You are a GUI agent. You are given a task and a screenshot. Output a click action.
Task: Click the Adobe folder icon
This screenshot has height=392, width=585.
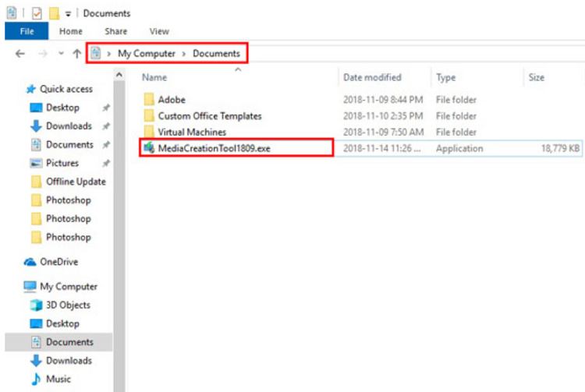click(x=149, y=100)
